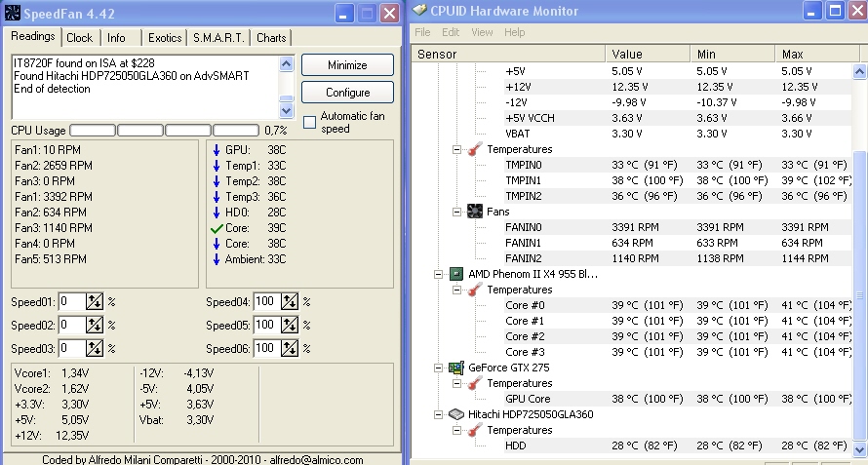Collapse Temperatures under AMD Phenom II
Viewport: 868px width, 465px height.
coord(456,290)
